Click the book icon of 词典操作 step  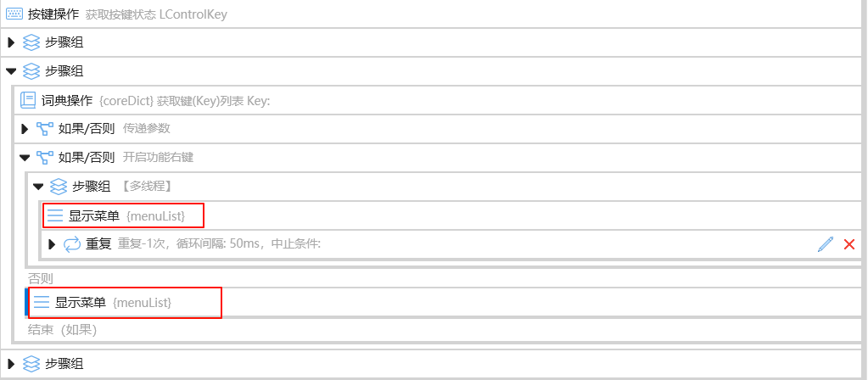click(28, 100)
